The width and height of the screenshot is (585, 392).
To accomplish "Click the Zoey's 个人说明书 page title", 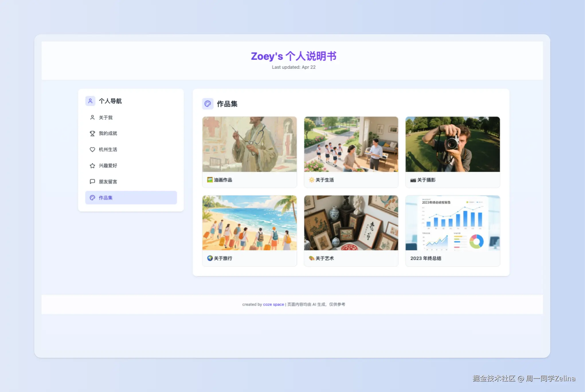I will click(x=294, y=56).
